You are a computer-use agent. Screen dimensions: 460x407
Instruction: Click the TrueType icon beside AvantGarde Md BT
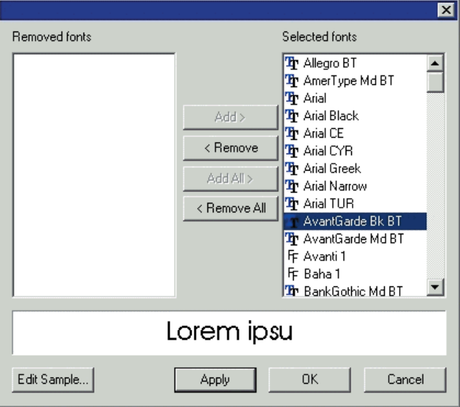coord(292,239)
